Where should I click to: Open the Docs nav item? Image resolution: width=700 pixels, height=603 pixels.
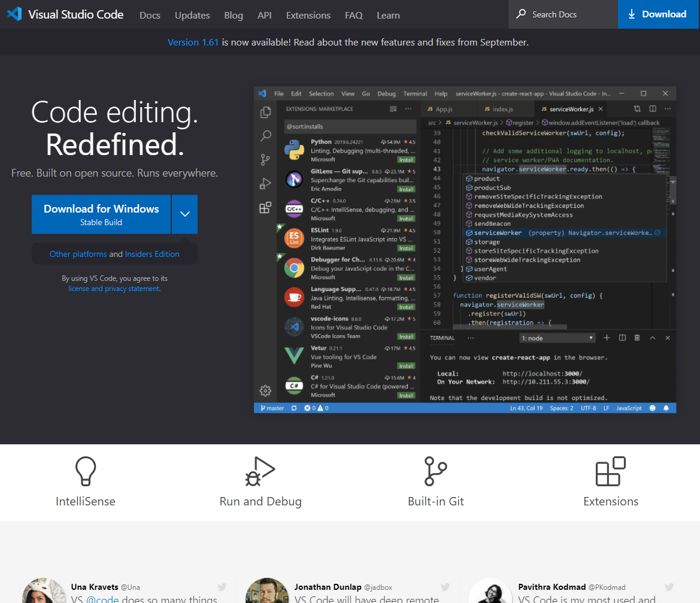(x=150, y=15)
